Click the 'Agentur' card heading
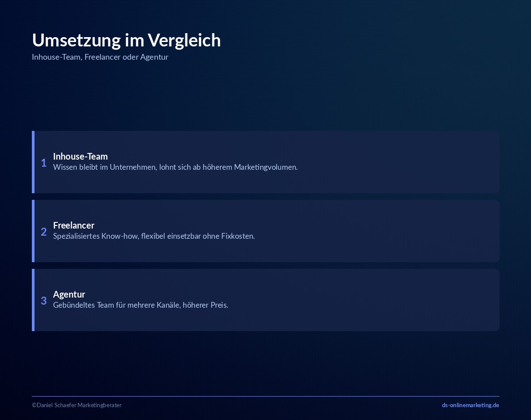 tap(69, 294)
